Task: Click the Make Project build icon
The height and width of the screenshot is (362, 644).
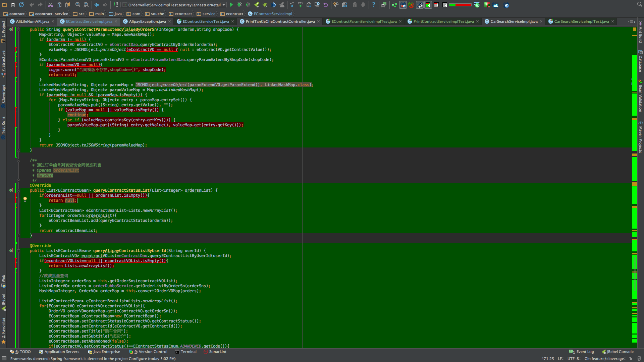Action: pyautogui.click(x=115, y=5)
